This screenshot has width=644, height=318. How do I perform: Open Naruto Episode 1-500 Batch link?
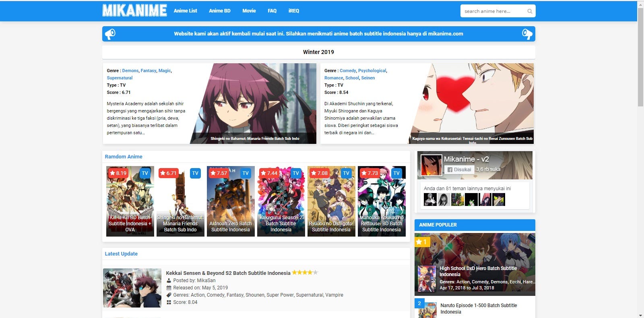coord(479,308)
